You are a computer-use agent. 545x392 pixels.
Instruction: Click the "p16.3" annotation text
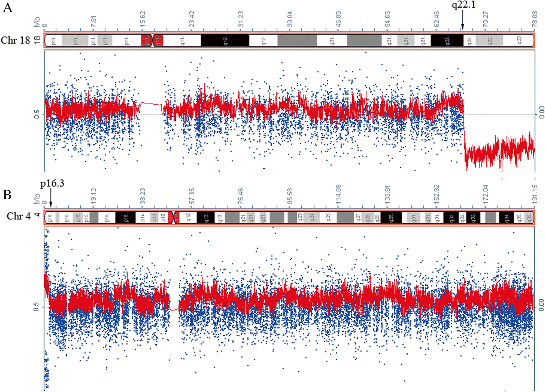coord(52,183)
